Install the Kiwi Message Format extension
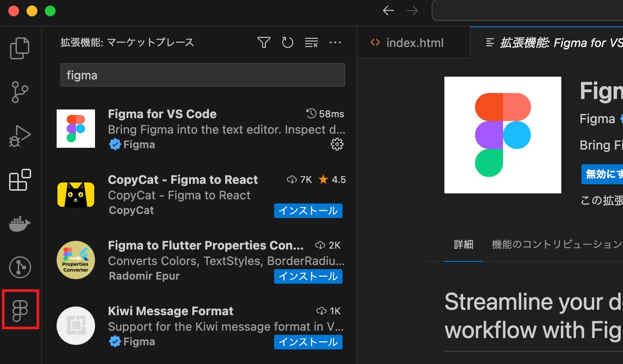623x364 pixels. [x=308, y=342]
